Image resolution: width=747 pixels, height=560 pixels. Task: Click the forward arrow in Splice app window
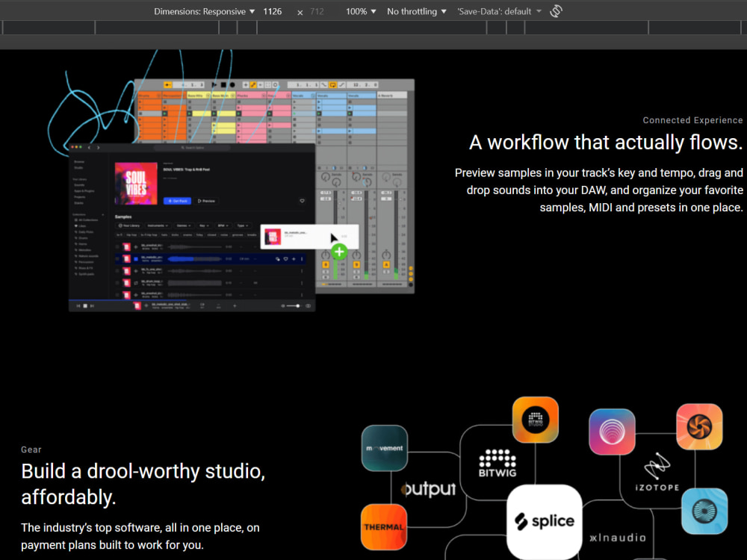98,148
